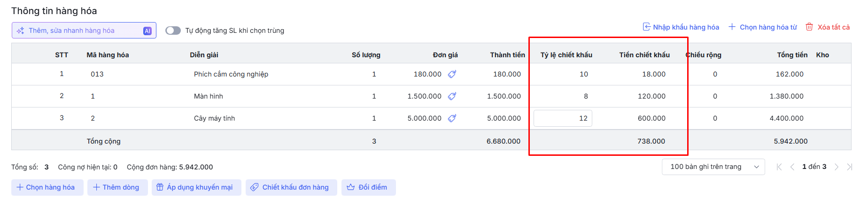This screenshot has height=199, width=868.
Task: Click the Thêm, sửa nhanh hàng hóa field
Action: [x=80, y=31]
